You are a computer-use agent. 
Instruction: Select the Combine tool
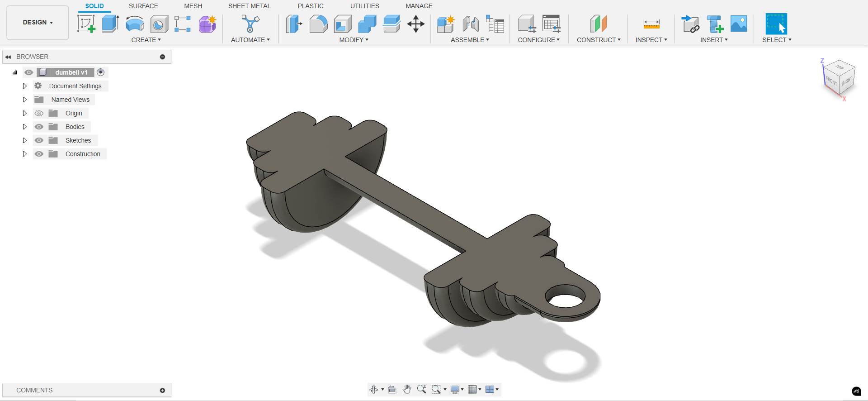pos(367,24)
